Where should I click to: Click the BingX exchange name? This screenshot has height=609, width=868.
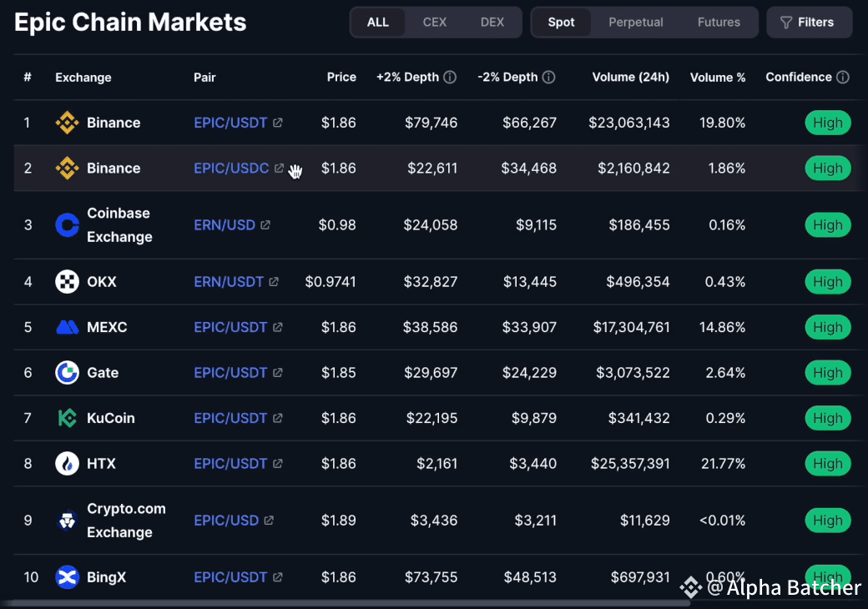point(106,577)
